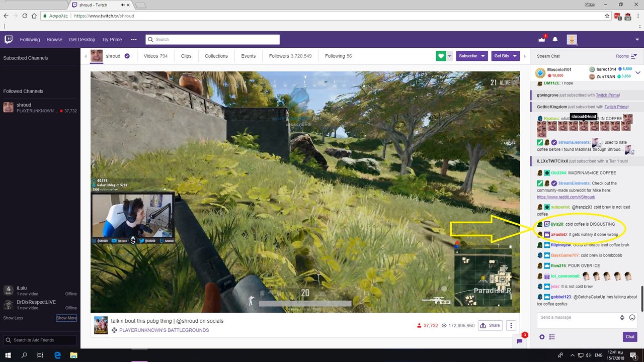Viewport: 644px width, 362px height.
Task: Open the notifications bell
Action: (555, 39)
